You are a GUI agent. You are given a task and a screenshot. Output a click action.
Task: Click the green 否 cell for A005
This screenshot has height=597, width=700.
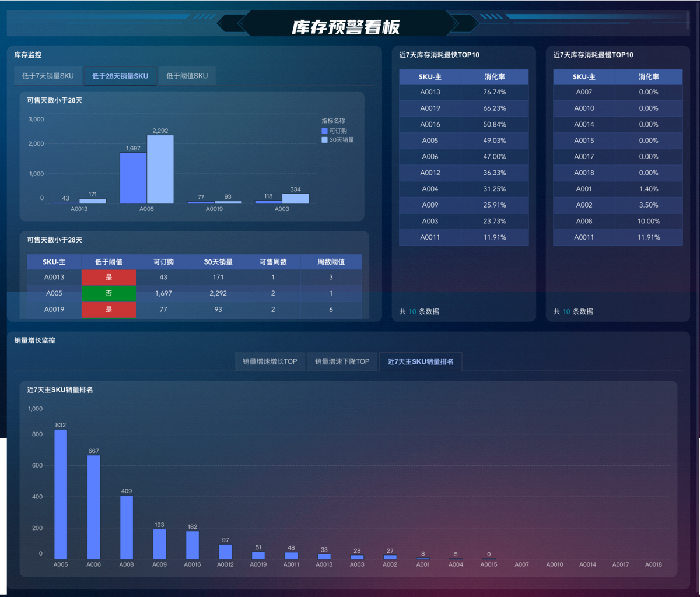tap(108, 294)
